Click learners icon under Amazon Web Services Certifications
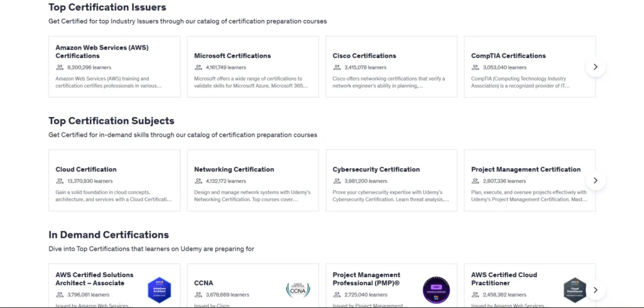644x308 pixels. (x=60, y=67)
